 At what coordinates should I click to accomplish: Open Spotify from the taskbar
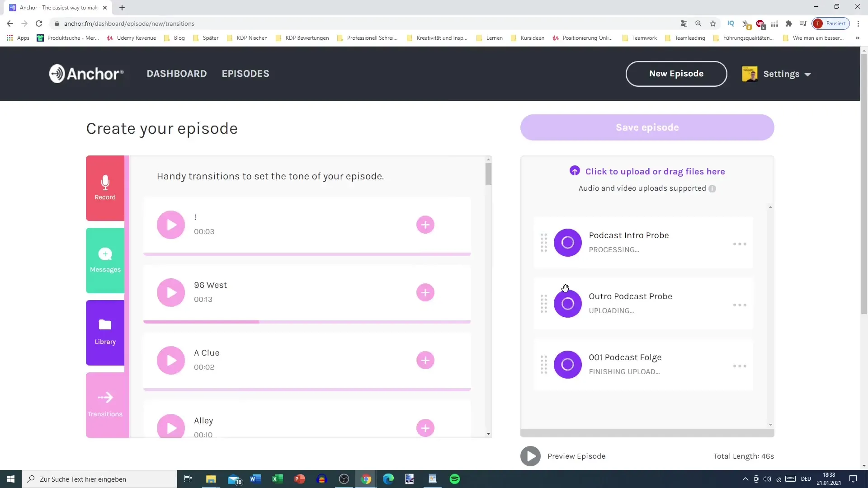(x=455, y=479)
